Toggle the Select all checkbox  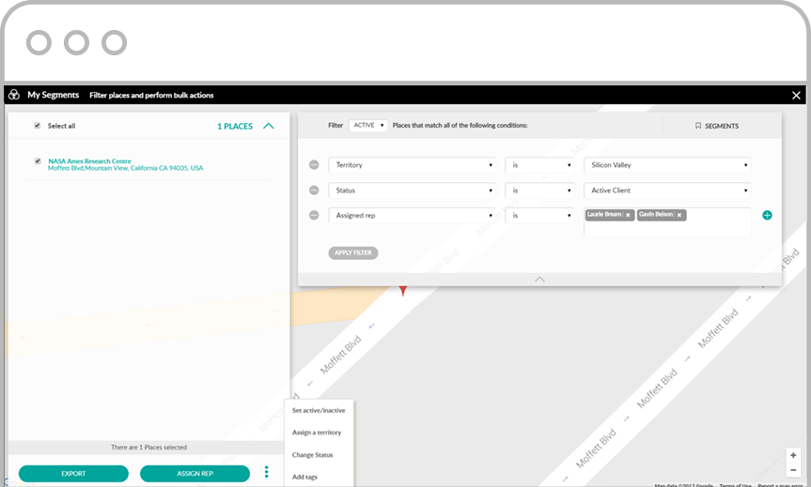pyautogui.click(x=37, y=126)
